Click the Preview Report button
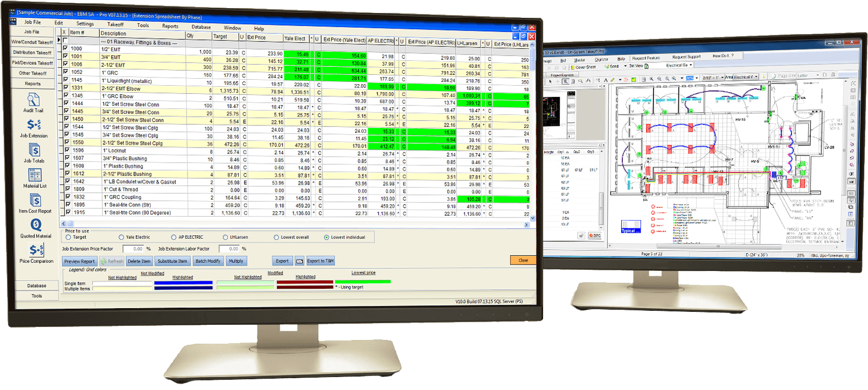The height and width of the screenshot is (390, 868). (79, 261)
